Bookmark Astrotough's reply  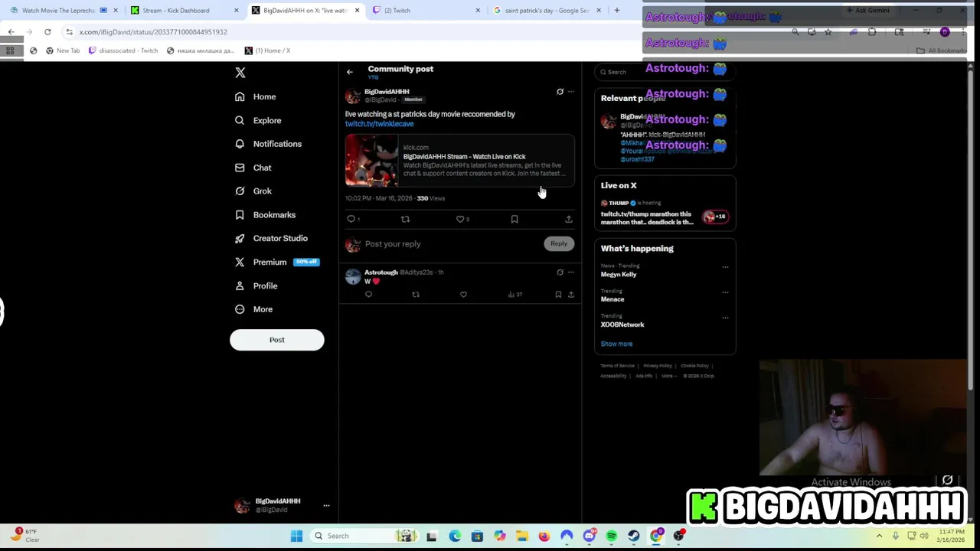pyautogui.click(x=558, y=295)
